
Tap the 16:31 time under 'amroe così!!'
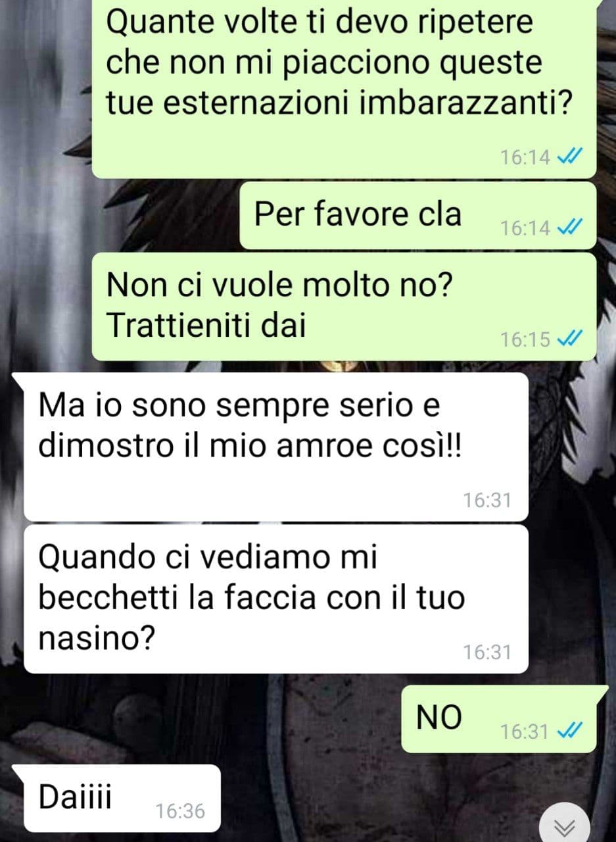[487, 500]
